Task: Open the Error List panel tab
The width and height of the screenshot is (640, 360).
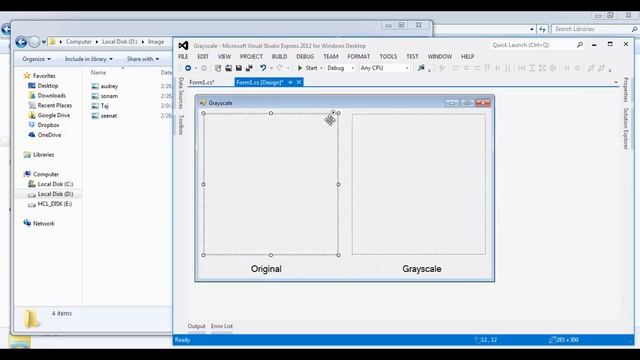Action: [222, 326]
